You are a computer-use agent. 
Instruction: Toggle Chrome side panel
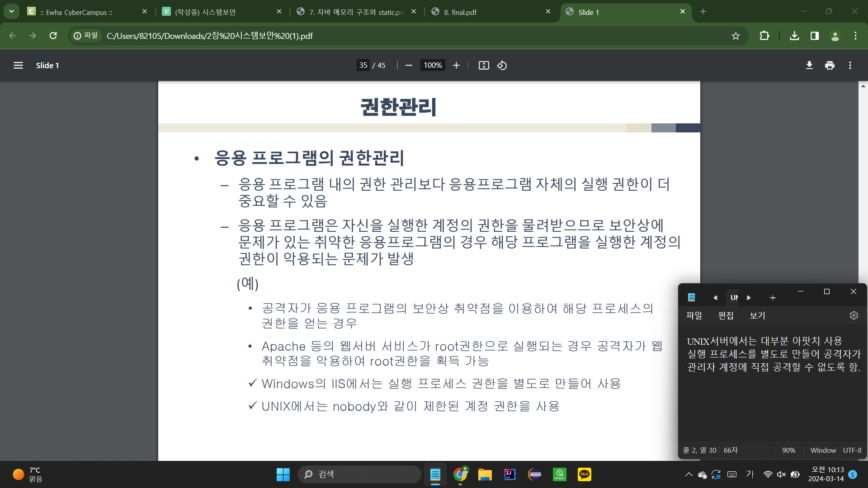pyautogui.click(x=815, y=36)
